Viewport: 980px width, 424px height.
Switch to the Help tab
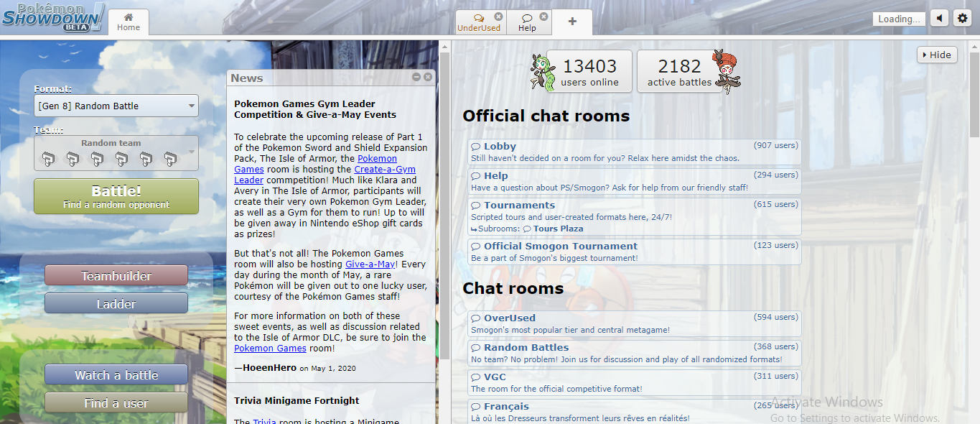527,22
